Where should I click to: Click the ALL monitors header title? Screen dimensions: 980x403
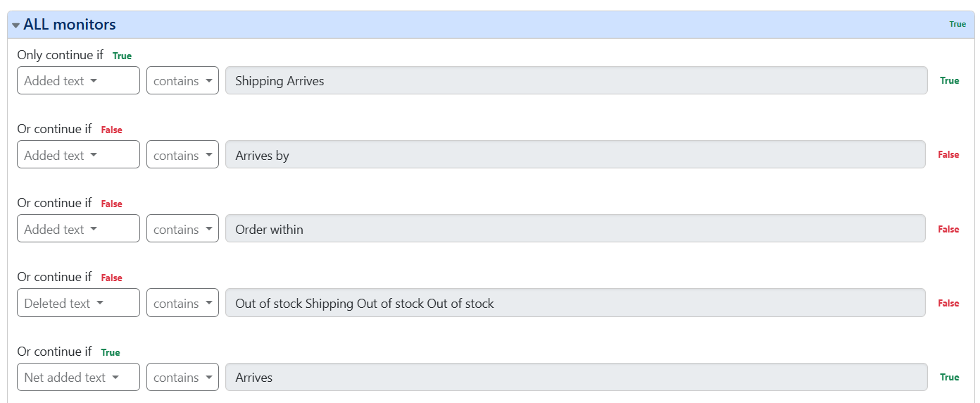(x=70, y=25)
